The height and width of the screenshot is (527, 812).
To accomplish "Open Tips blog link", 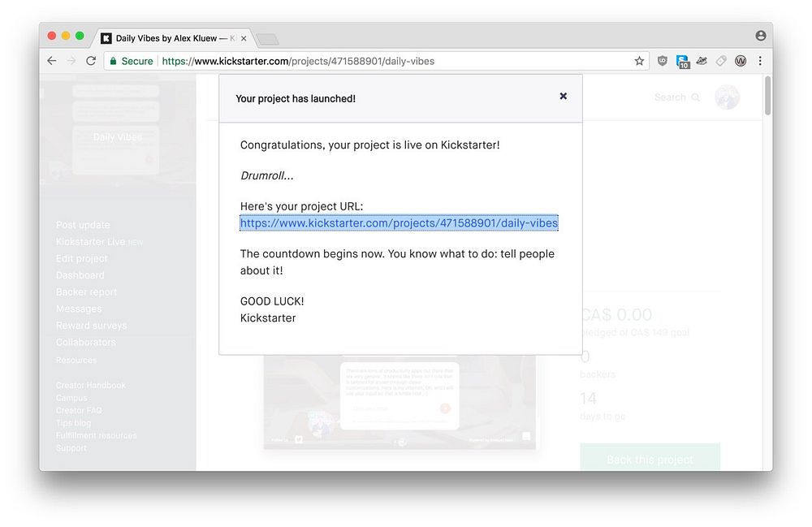I will 74,423.
